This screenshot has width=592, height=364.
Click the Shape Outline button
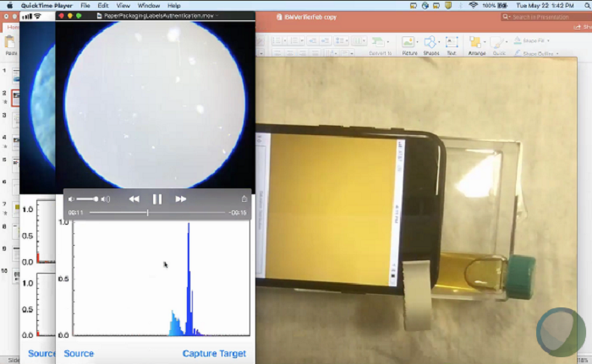point(533,54)
